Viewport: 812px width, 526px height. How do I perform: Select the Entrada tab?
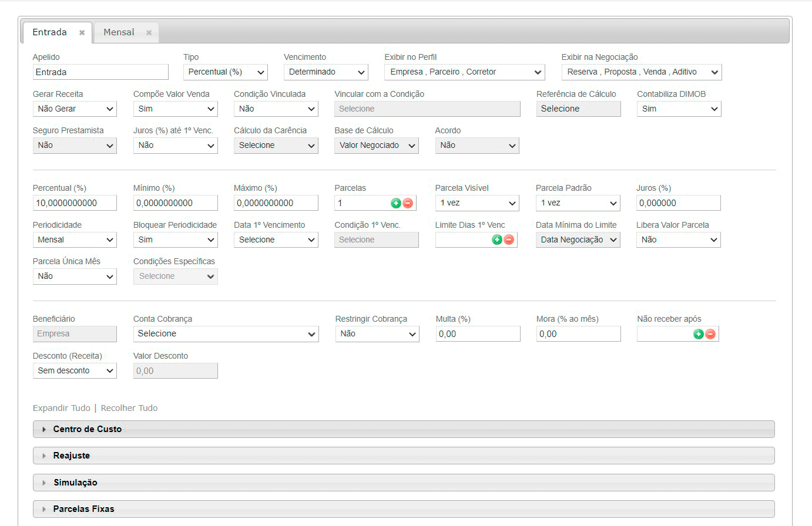tap(49, 32)
